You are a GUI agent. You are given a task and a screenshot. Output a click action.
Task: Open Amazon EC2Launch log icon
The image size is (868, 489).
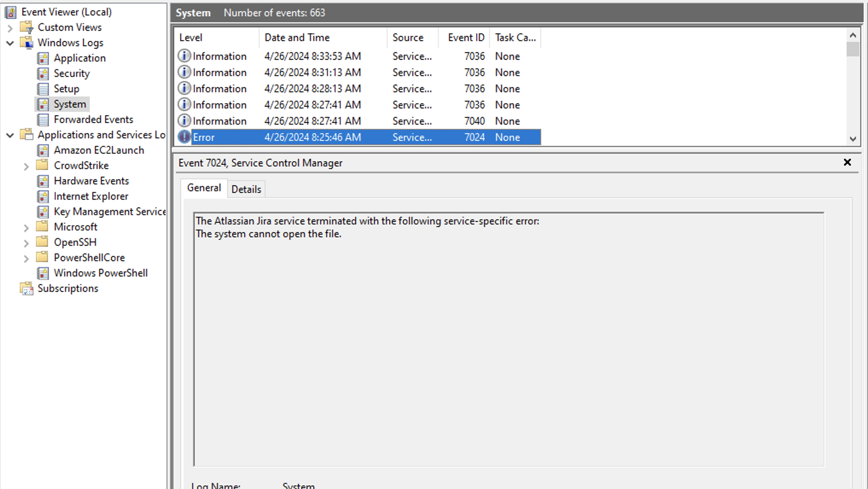tap(43, 150)
